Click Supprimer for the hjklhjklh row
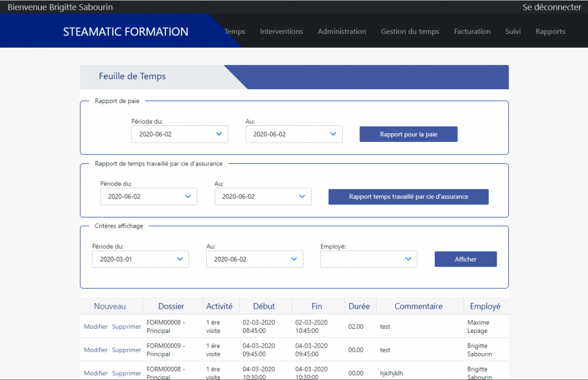Image resolution: width=588 pixels, height=380 pixels. (126, 373)
